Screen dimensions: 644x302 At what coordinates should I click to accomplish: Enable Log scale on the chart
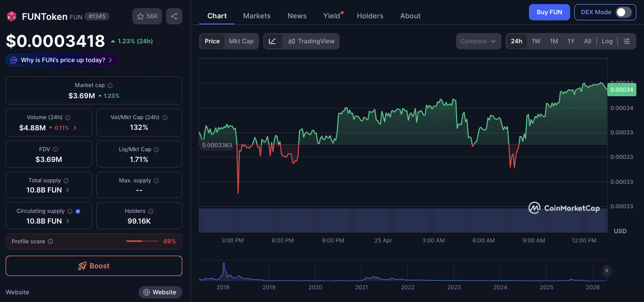coord(607,41)
